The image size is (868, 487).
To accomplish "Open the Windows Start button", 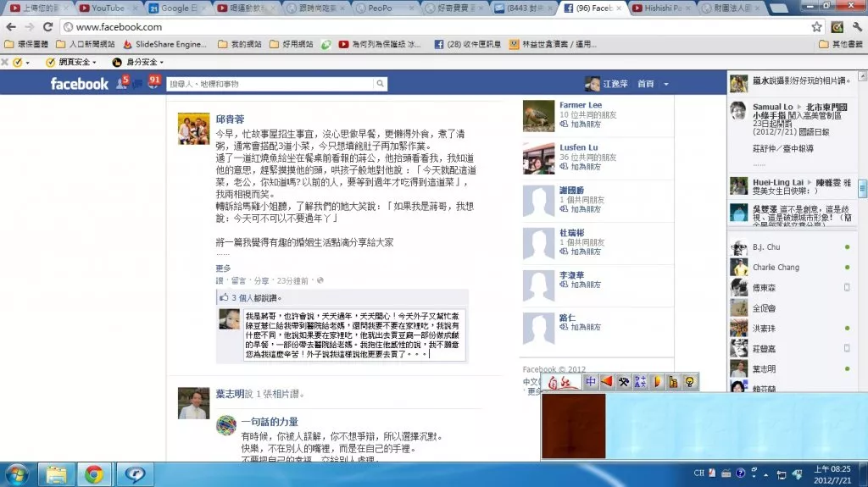I will coord(17,474).
